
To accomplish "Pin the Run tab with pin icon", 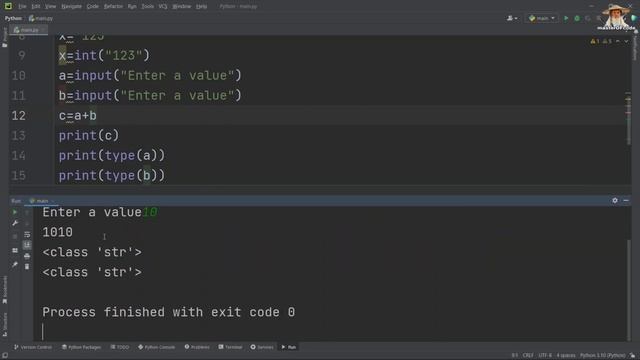I will (x=15, y=264).
